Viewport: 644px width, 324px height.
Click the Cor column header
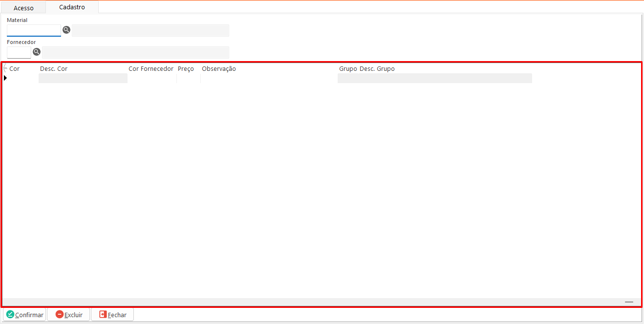pyautogui.click(x=15, y=69)
